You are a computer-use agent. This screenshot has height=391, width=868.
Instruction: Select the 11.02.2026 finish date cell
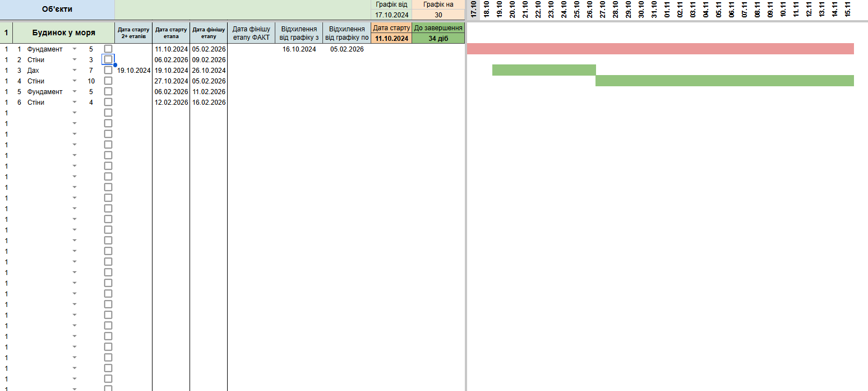tap(209, 92)
